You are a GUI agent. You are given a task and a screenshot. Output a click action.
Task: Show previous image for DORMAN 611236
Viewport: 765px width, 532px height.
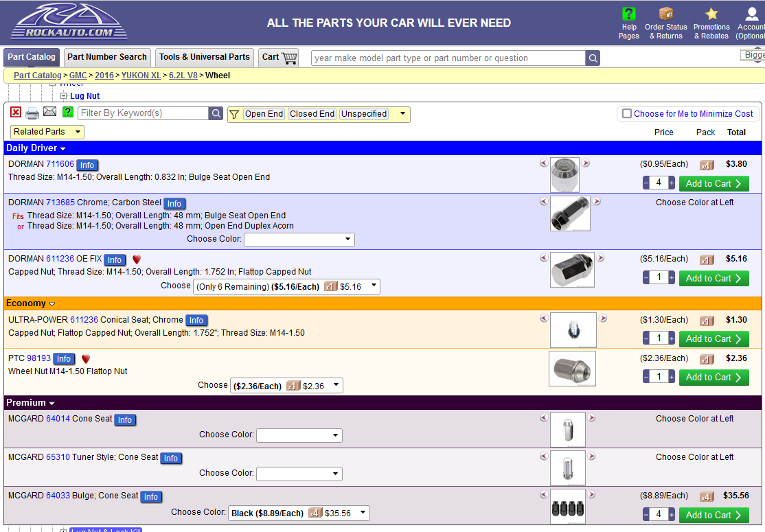pos(543,257)
